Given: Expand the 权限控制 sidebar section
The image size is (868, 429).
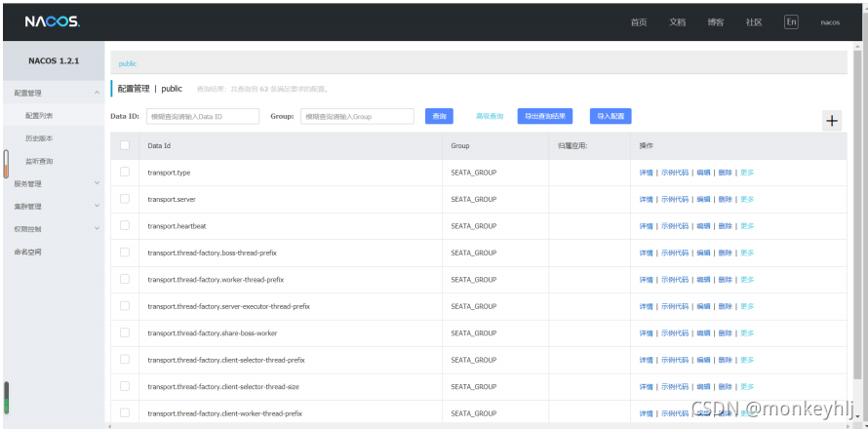Looking at the screenshot, I should pyautogui.click(x=54, y=228).
